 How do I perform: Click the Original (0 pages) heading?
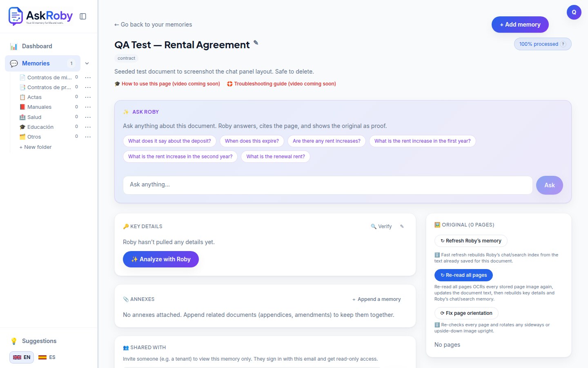tap(464, 225)
